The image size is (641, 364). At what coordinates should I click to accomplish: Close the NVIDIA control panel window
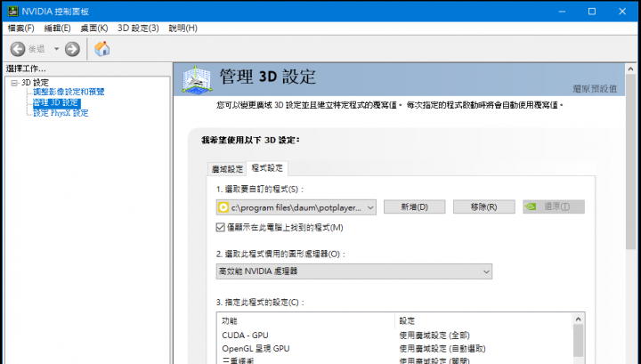tap(622, 11)
